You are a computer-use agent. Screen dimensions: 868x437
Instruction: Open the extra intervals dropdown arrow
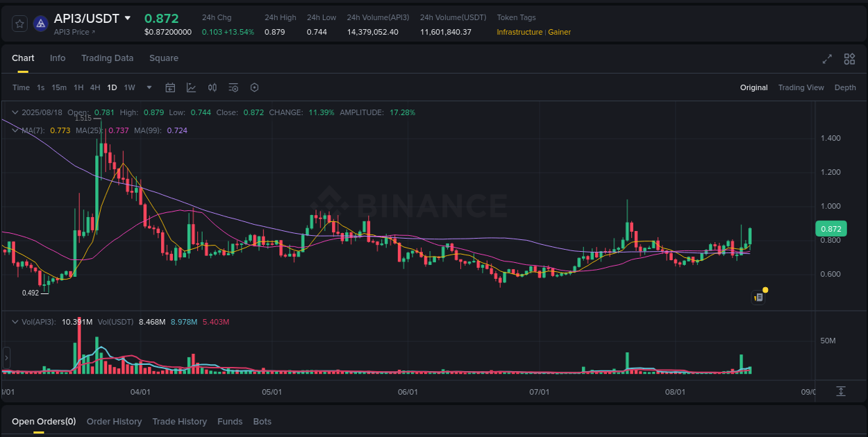coord(149,87)
